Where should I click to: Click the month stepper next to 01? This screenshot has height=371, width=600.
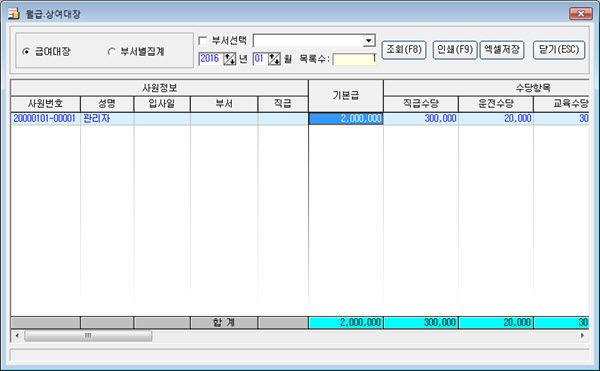click(274, 59)
